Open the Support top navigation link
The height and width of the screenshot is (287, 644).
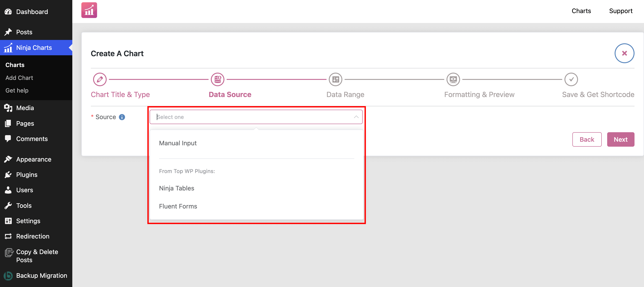pyautogui.click(x=621, y=11)
